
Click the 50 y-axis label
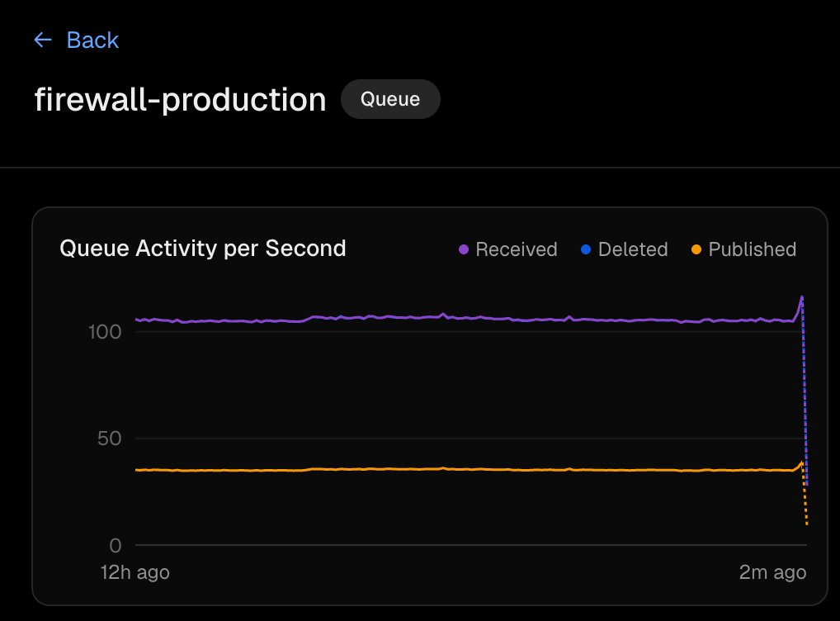point(109,438)
